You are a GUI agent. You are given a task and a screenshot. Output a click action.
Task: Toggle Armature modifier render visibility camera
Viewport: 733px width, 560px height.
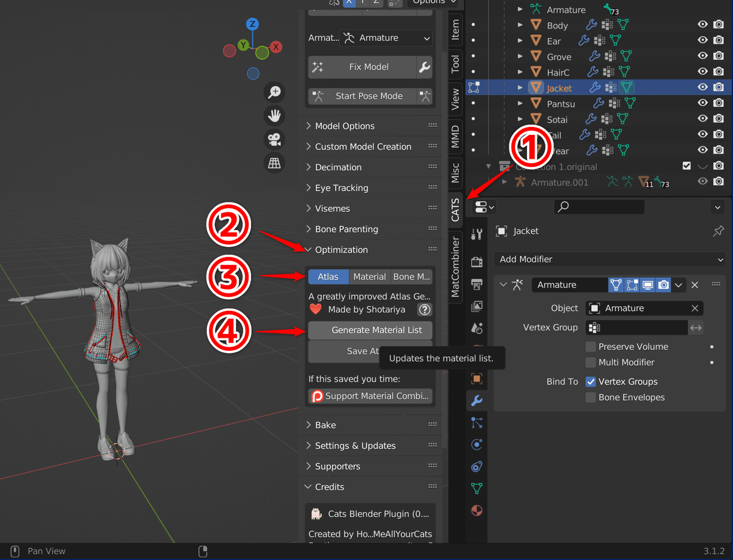click(663, 285)
